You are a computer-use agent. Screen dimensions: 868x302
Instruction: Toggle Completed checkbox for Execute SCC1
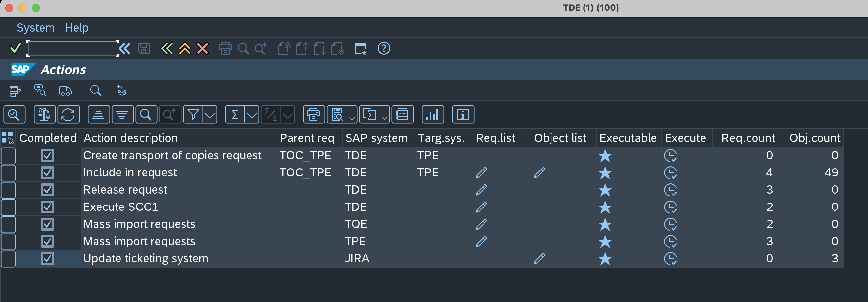coord(48,207)
